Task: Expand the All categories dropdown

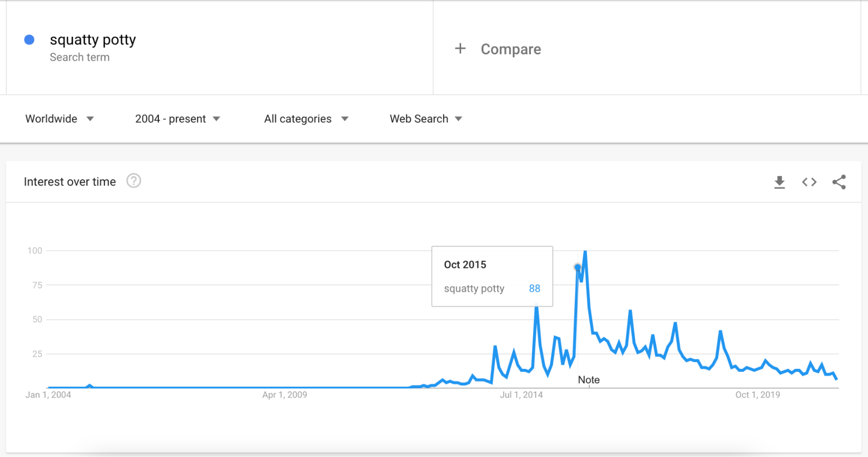Action: tap(306, 119)
